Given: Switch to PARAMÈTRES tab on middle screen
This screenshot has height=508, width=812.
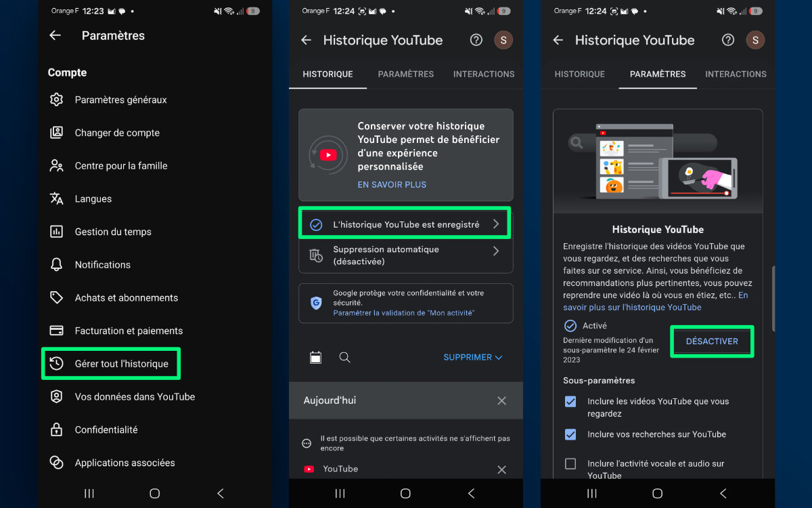Looking at the screenshot, I should [406, 74].
